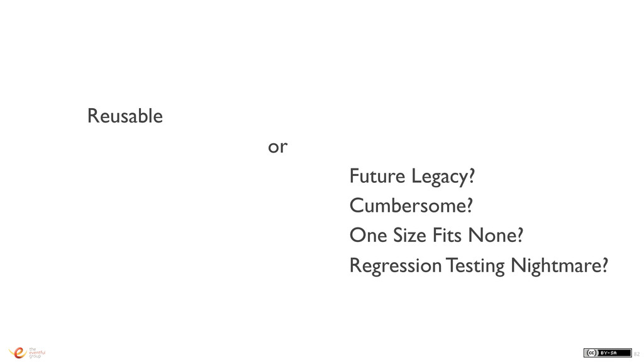Viewport: 644px width, 362px height.
Task: Click the word 'Nightmare?'
Action: click(559, 266)
